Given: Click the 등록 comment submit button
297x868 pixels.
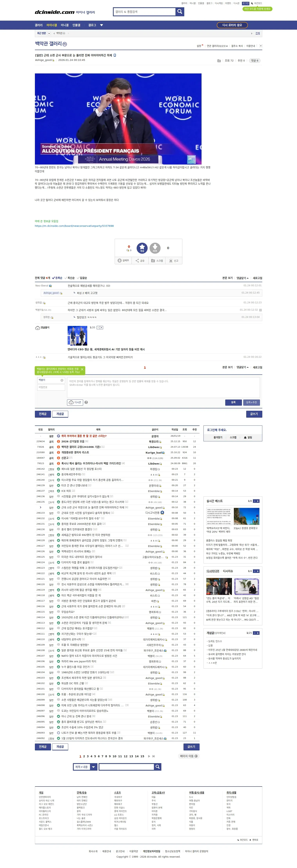Looking at the screenshot, I should (x=233, y=402).
